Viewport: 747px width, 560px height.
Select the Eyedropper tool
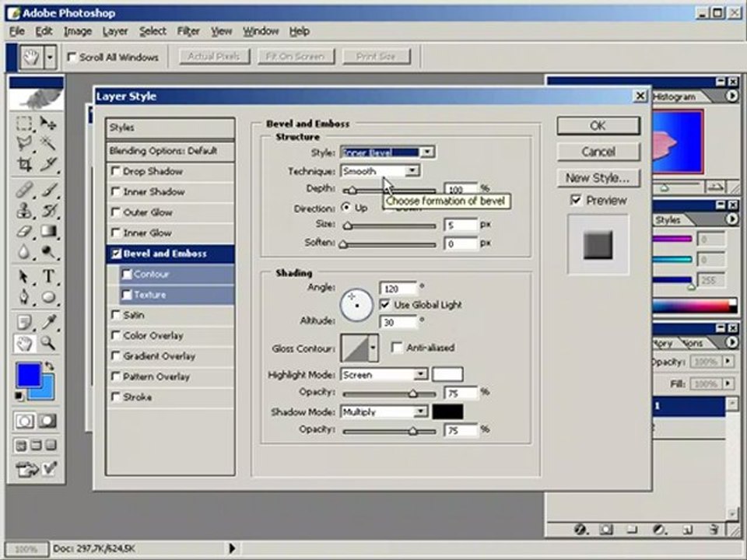click(x=48, y=322)
